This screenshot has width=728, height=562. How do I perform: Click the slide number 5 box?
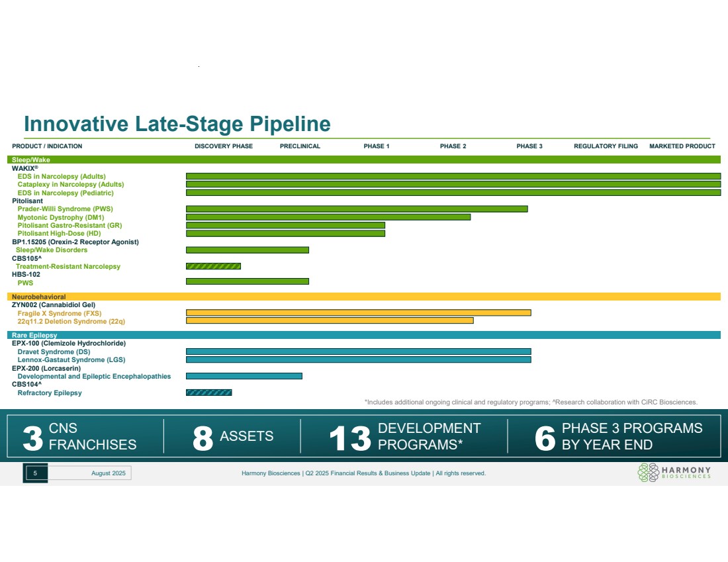(x=36, y=473)
